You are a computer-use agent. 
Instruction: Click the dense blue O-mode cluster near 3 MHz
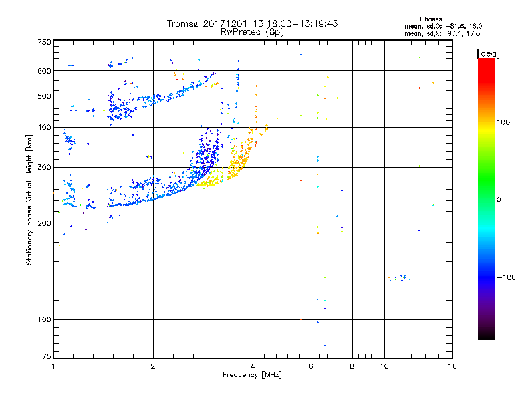point(207,154)
